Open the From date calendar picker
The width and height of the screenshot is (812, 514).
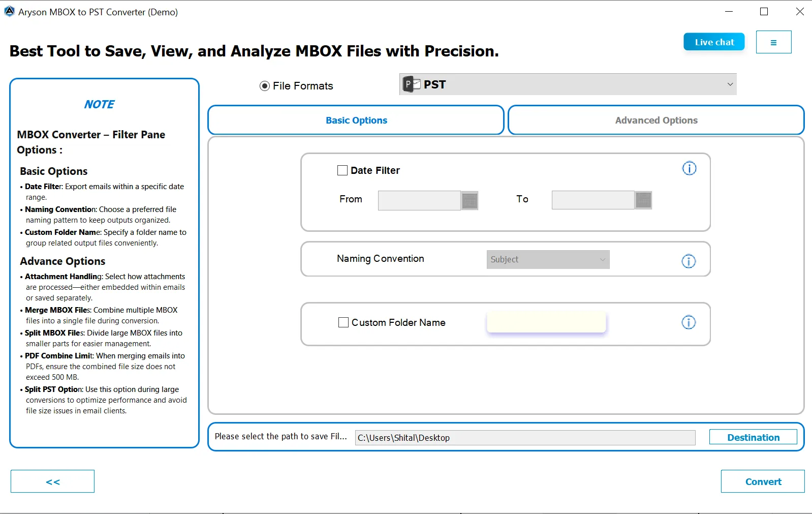tap(470, 200)
